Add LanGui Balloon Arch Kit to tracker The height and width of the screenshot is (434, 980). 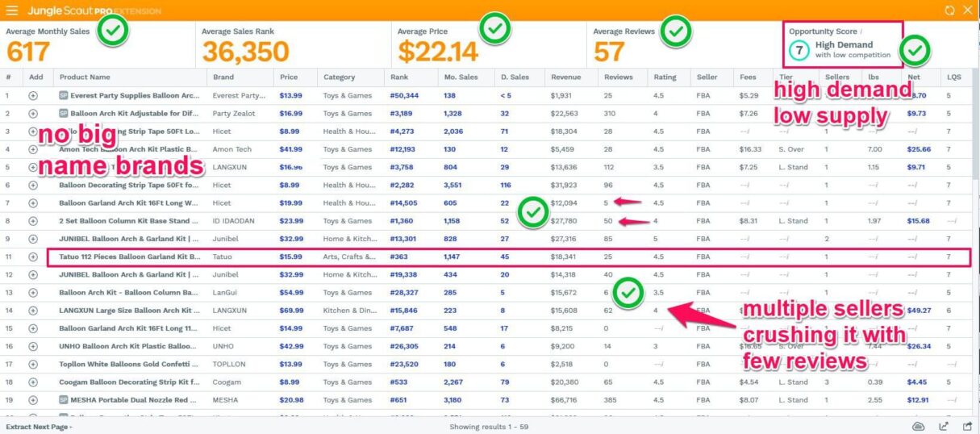click(x=33, y=293)
